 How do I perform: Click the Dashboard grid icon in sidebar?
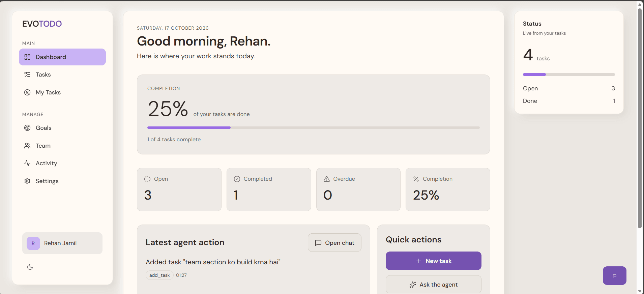point(27,57)
